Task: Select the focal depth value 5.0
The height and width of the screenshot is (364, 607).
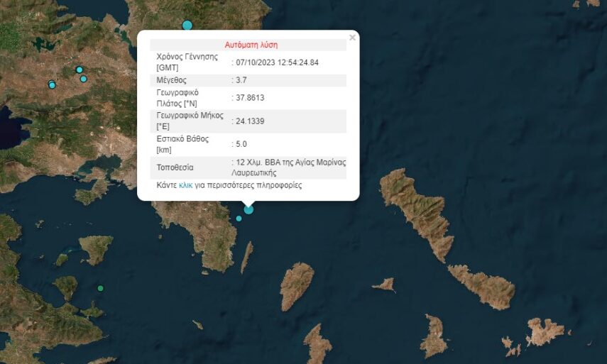Action: pos(242,145)
